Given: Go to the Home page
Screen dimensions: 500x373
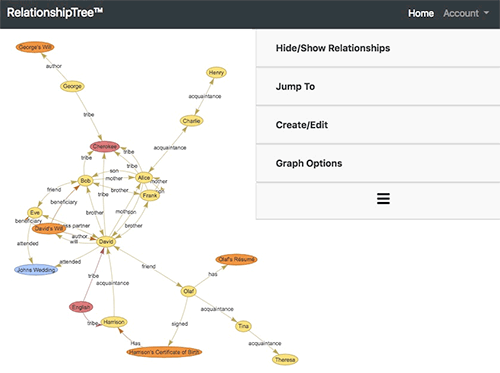Looking at the screenshot, I should (421, 13).
